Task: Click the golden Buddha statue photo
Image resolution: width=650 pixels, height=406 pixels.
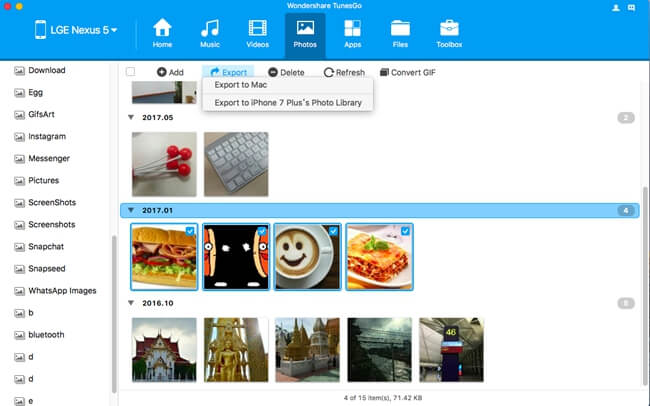Action: [x=236, y=350]
